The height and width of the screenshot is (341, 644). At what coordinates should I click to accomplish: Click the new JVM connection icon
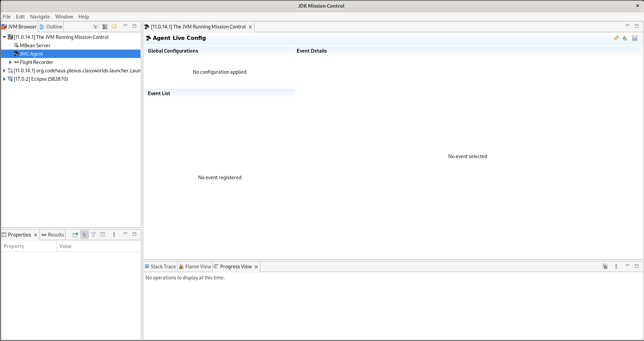tap(105, 26)
